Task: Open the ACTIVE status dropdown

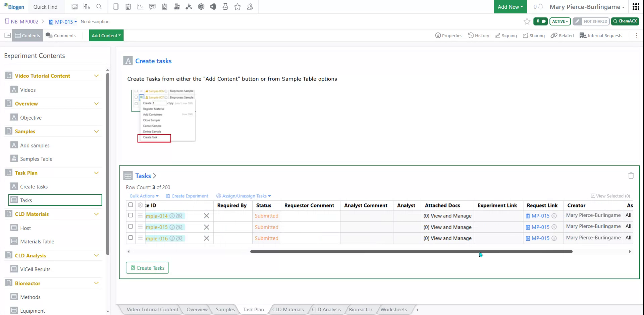Action: pyautogui.click(x=559, y=21)
